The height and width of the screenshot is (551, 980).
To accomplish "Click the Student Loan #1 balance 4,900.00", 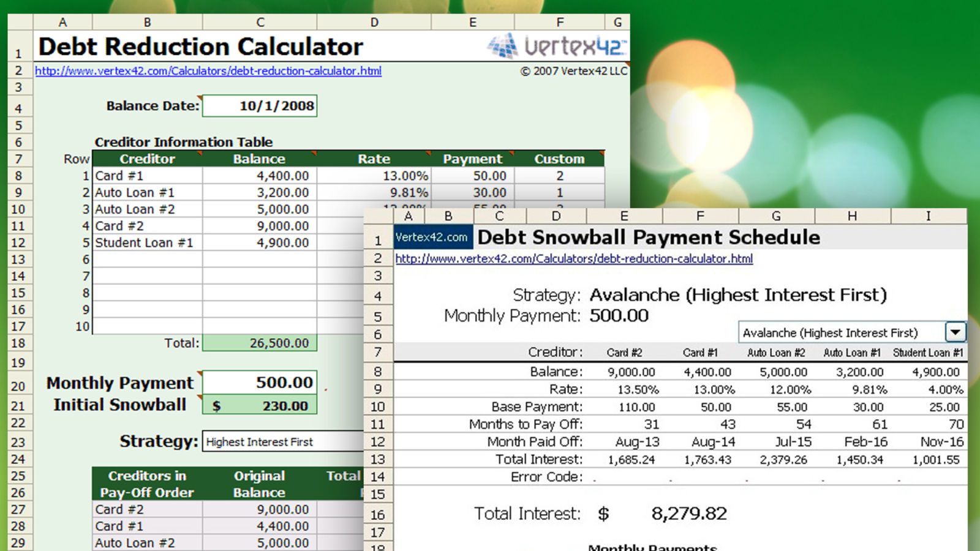I will [x=260, y=243].
